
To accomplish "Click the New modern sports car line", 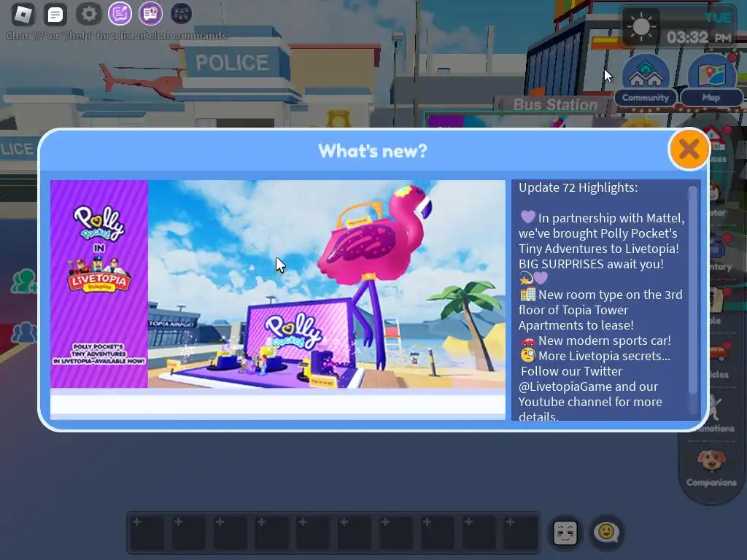I will [595, 341].
